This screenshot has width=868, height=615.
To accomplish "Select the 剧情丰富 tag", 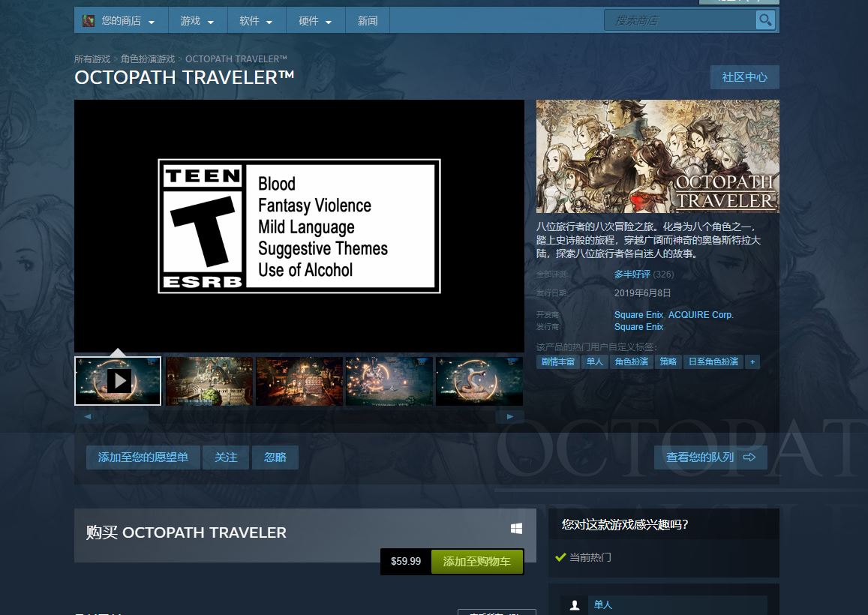I will pyautogui.click(x=557, y=362).
